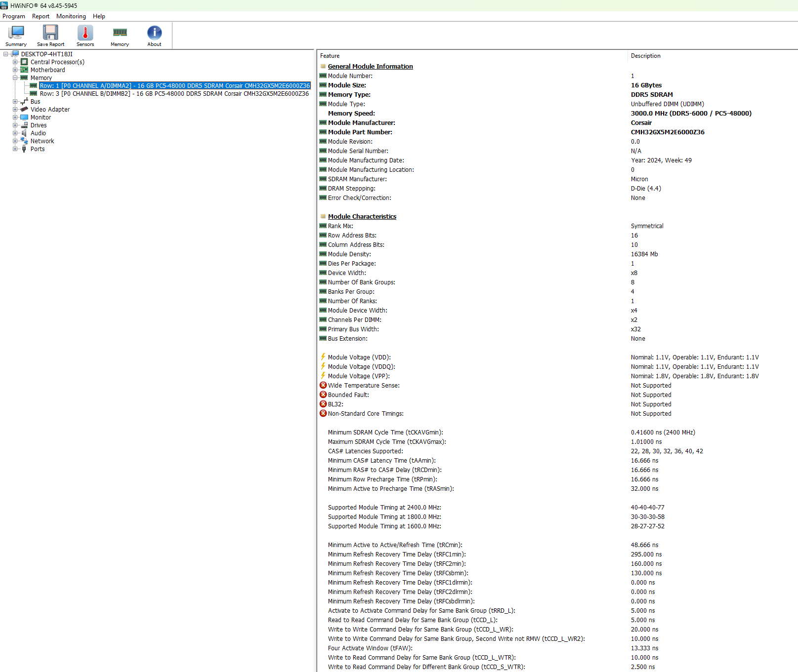Click the 295.000 ns tRFC1min value
The image size is (798, 672).
coord(646,554)
